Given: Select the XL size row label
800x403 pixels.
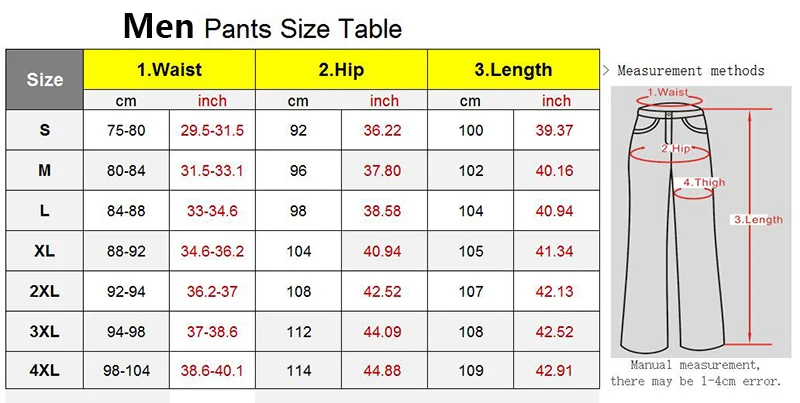Looking at the screenshot, I should (44, 251).
